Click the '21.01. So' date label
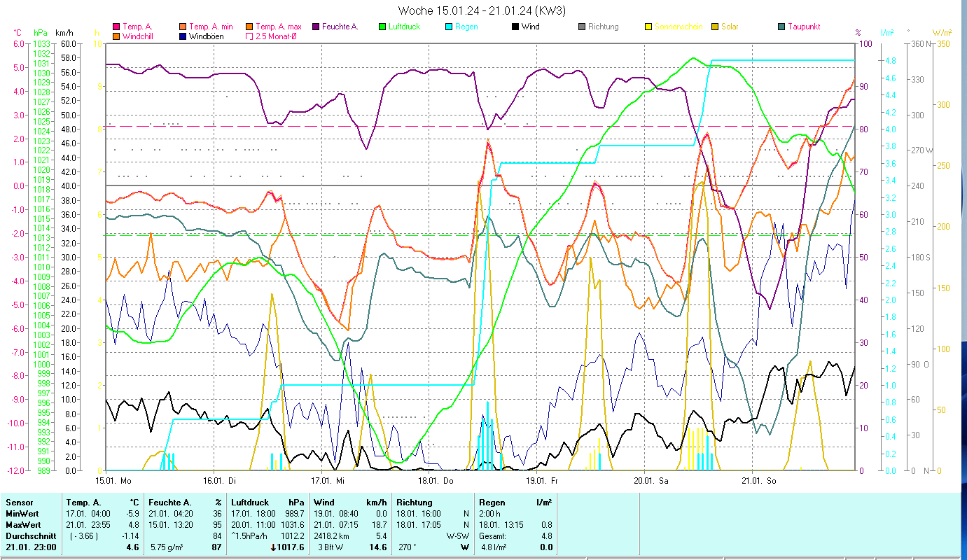Image resolution: width=967 pixels, height=560 pixels. coord(759,481)
